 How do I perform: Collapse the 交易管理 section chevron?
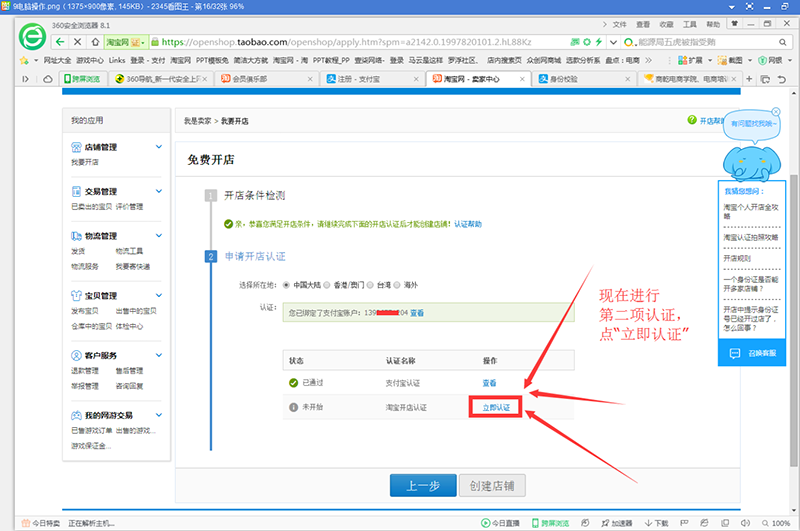[x=158, y=191]
